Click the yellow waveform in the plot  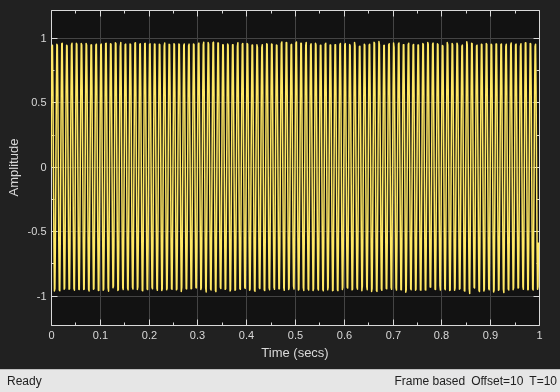(x=295, y=167)
